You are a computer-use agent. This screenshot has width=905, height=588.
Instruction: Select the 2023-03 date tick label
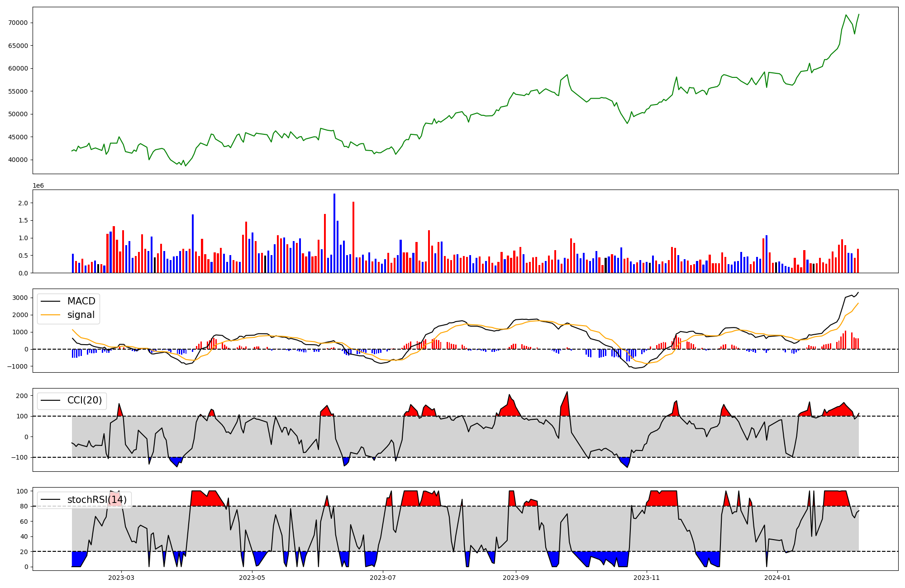pyautogui.click(x=121, y=577)
